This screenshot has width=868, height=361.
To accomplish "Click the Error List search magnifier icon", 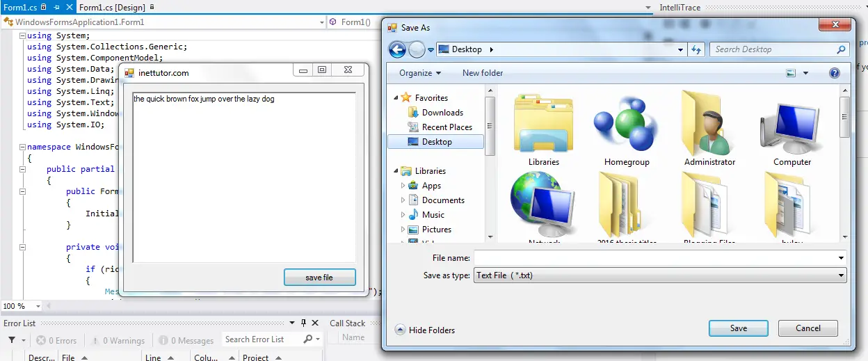I will [x=308, y=339].
